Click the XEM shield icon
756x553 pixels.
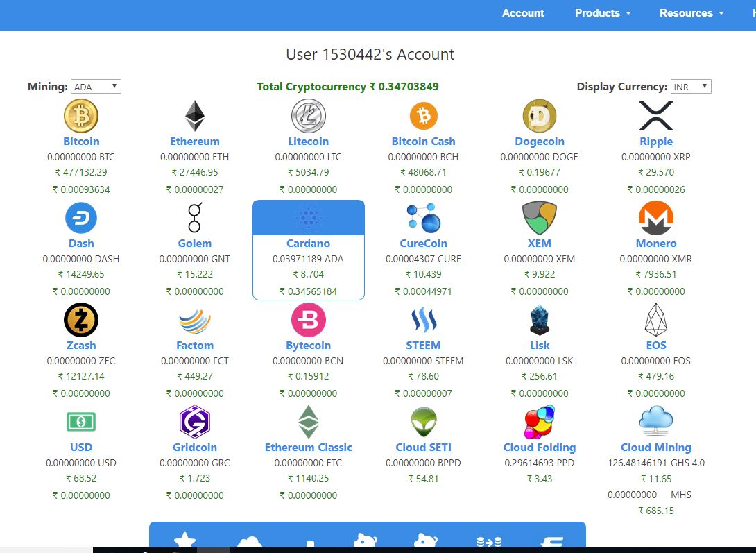pyautogui.click(x=540, y=218)
